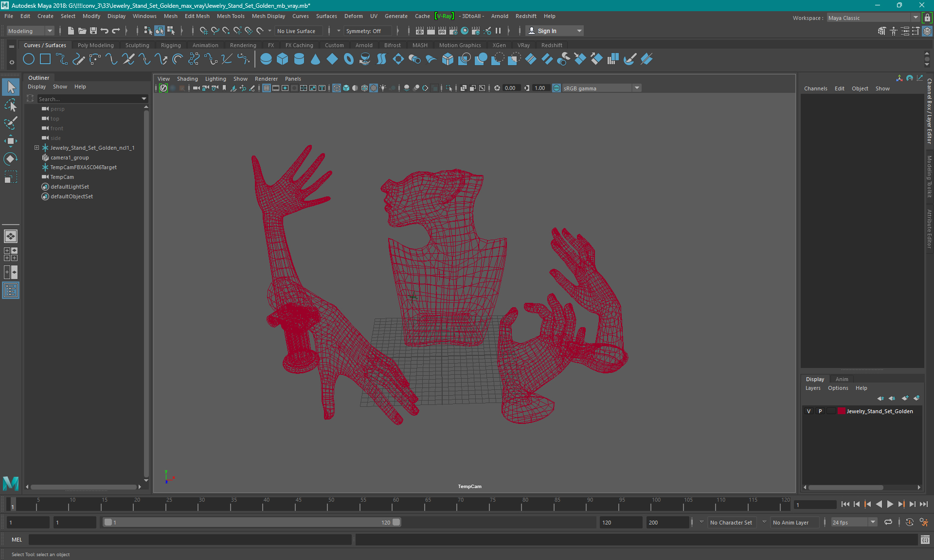The height and width of the screenshot is (560, 934).
Task: Click the New scene icon
Action: (x=71, y=31)
